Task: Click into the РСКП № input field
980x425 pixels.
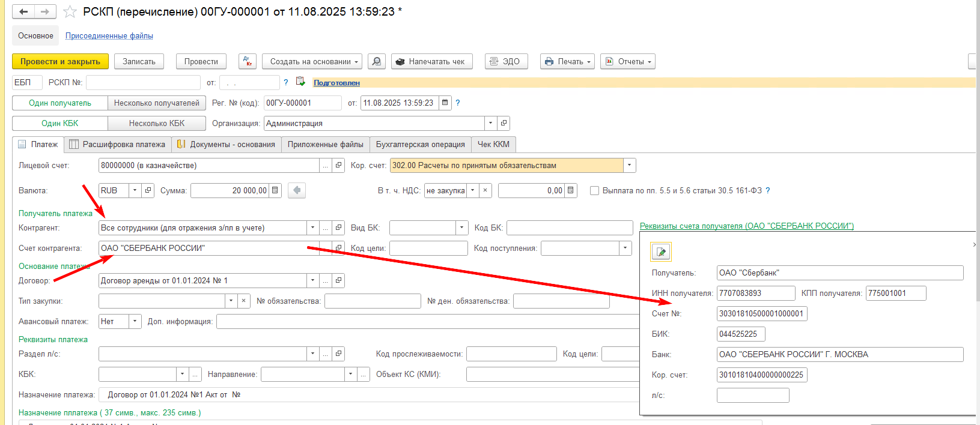Action: tap(143, 82)
